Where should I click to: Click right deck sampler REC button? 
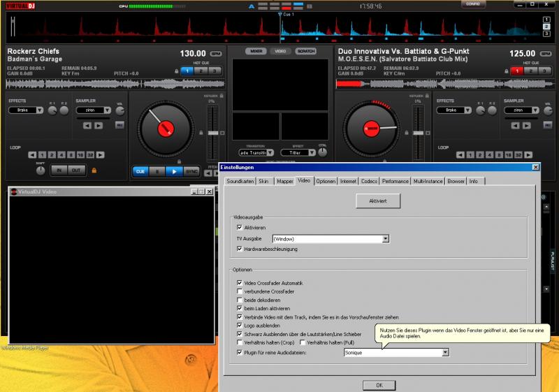point(548,125)
